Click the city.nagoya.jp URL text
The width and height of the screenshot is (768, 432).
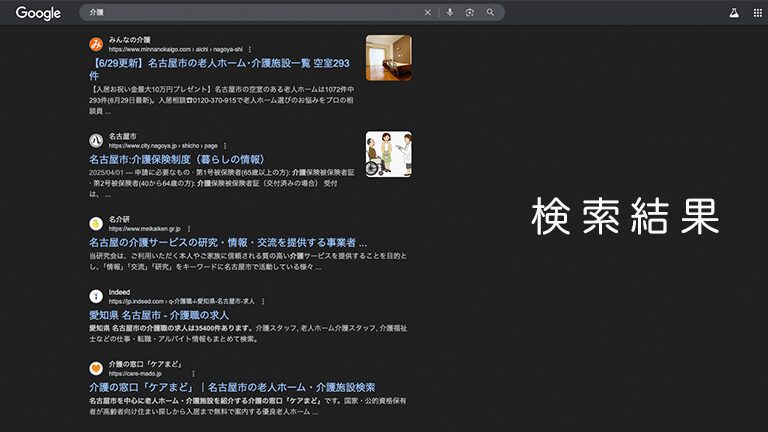tap(163, 146)
